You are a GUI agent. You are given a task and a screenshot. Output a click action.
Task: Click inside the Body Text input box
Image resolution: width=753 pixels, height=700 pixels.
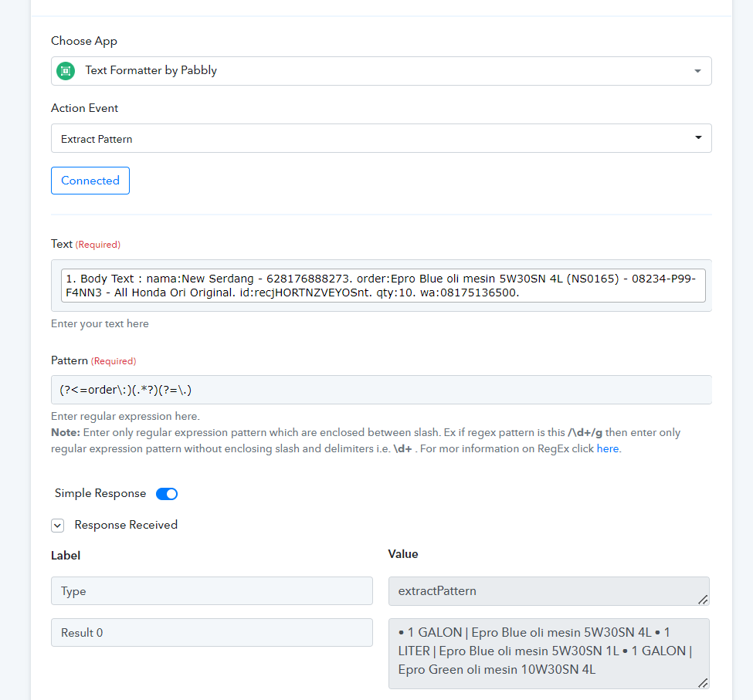[x=383, y=286]
